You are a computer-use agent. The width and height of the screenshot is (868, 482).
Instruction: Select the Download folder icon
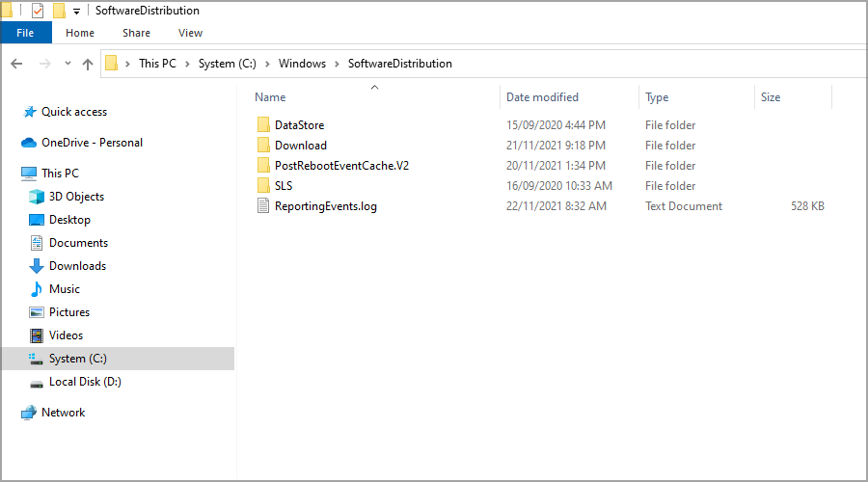(263, 145)
